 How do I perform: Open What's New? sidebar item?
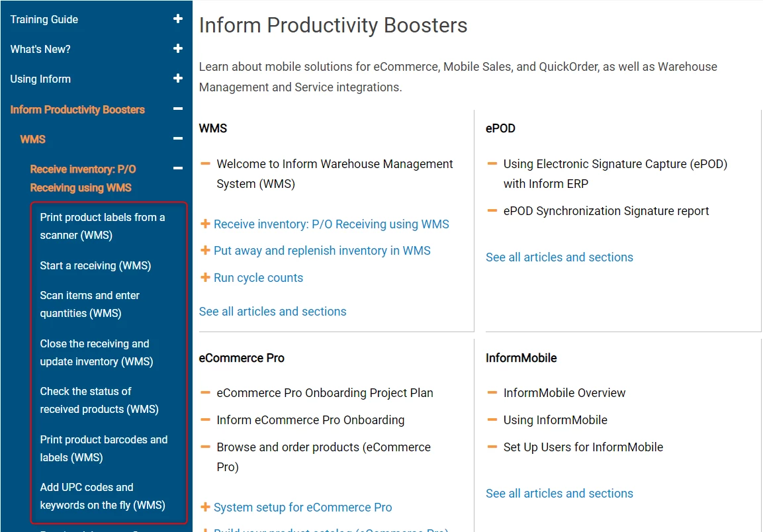point(40,49)
